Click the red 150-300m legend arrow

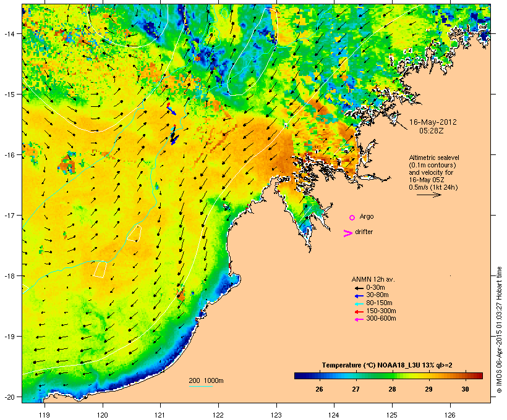(x=359, y=312)
